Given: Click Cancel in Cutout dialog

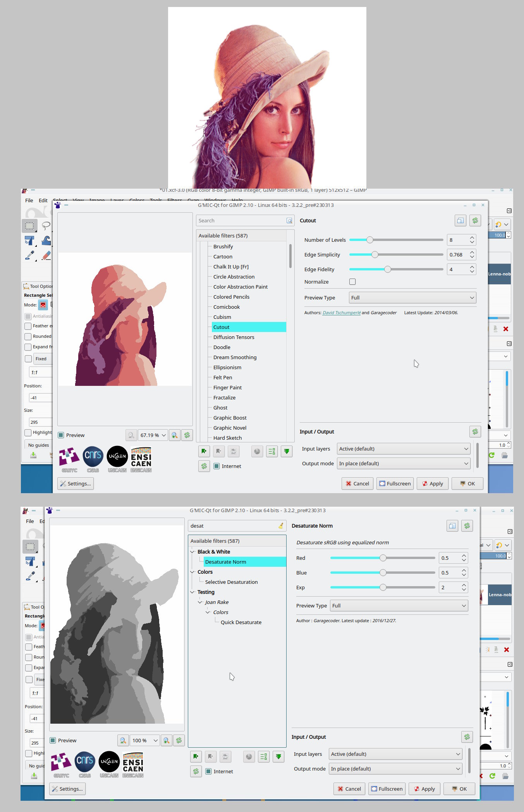Looking at the screenshot, I should pos(357,483).
